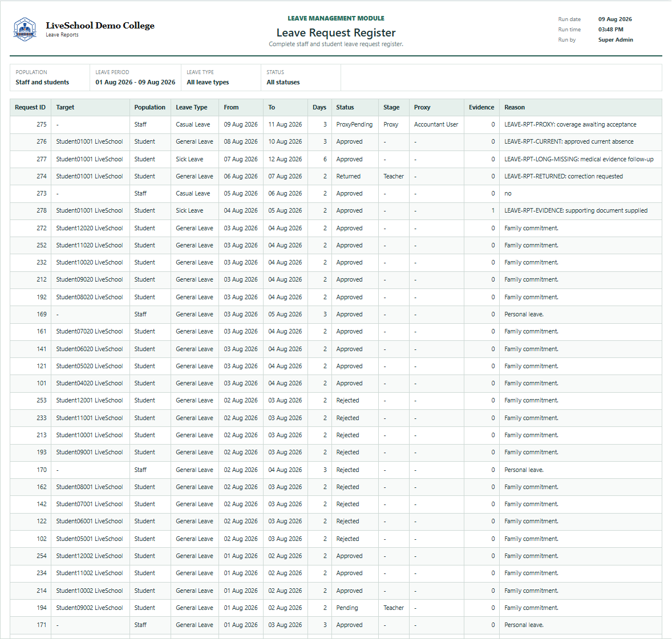Select the Leave Request Register title
This screenshot has height=639, width=672.
335,32
